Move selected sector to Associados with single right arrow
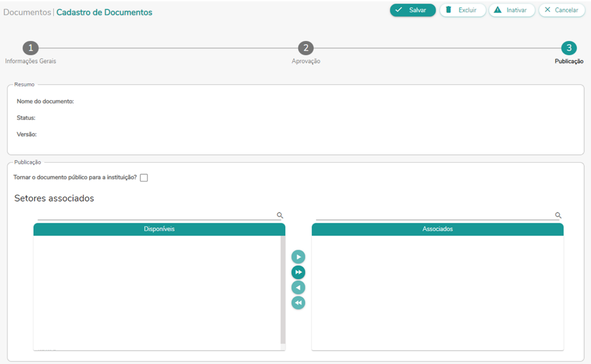This screenshot has height=364, width=591. click(298, 257)
